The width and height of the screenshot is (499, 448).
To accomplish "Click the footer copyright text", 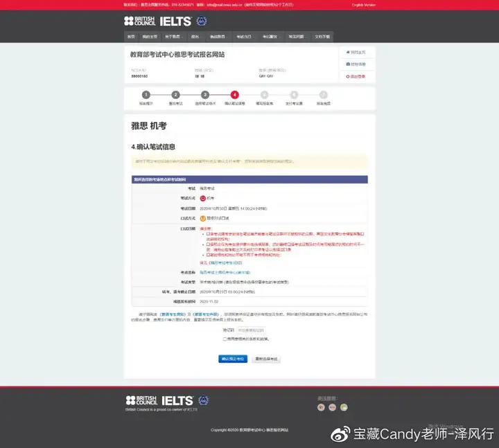I will 249,430.
